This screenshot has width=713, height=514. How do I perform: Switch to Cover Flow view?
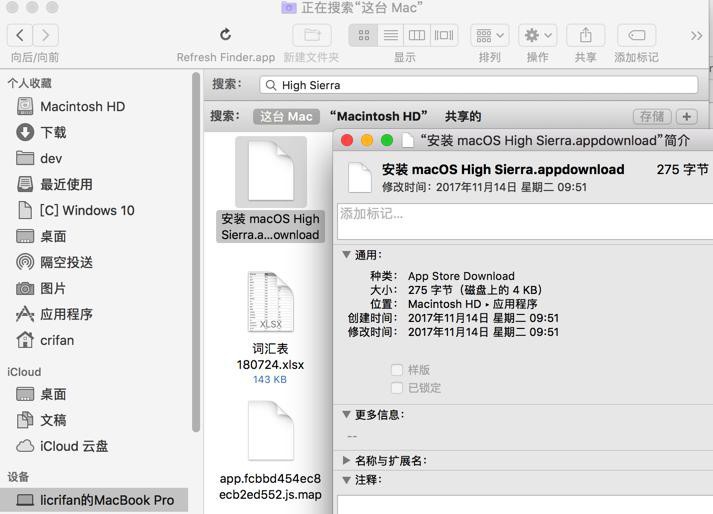coord(444,35)
